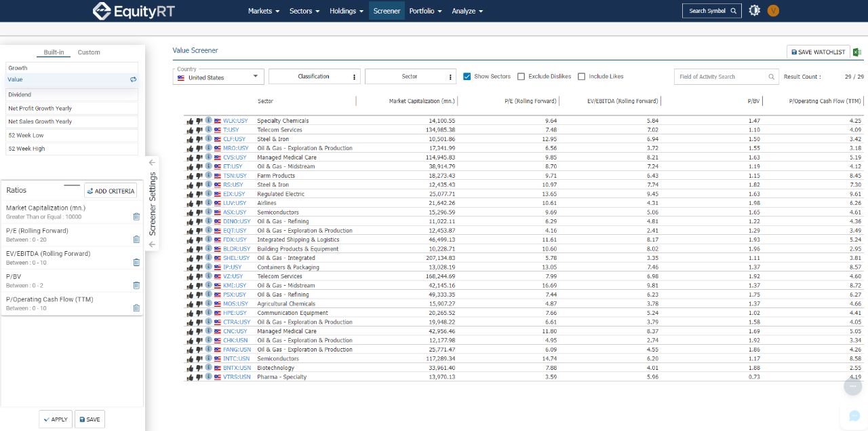868x431 pixels.
Task: Open the SHEL:USY ticker link
Action: point(235,258)
